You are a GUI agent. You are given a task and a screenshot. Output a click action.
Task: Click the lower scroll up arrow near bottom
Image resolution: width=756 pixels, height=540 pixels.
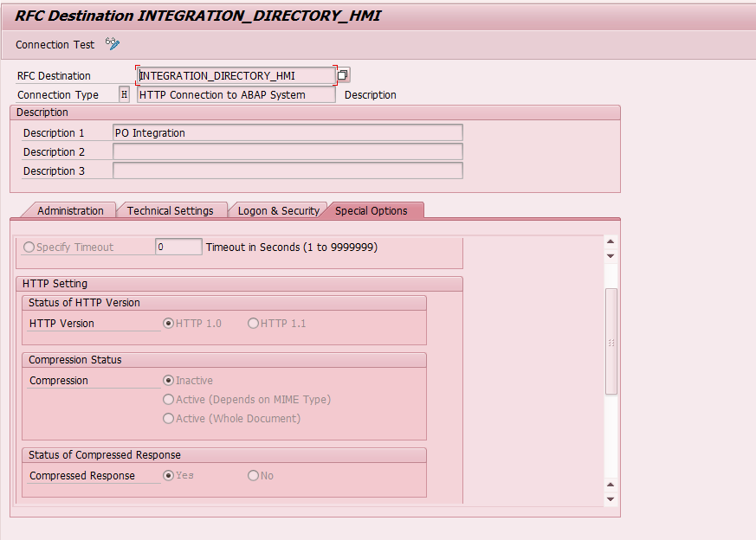(611, 485)
